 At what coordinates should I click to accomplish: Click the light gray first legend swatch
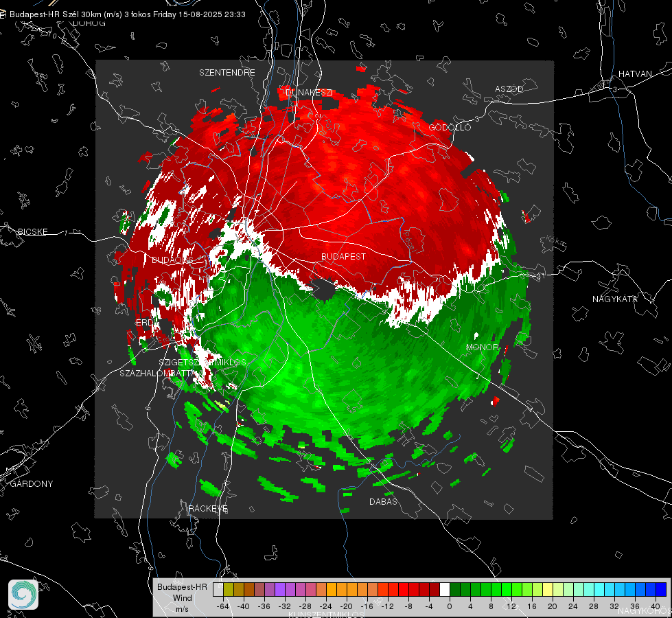218,590
